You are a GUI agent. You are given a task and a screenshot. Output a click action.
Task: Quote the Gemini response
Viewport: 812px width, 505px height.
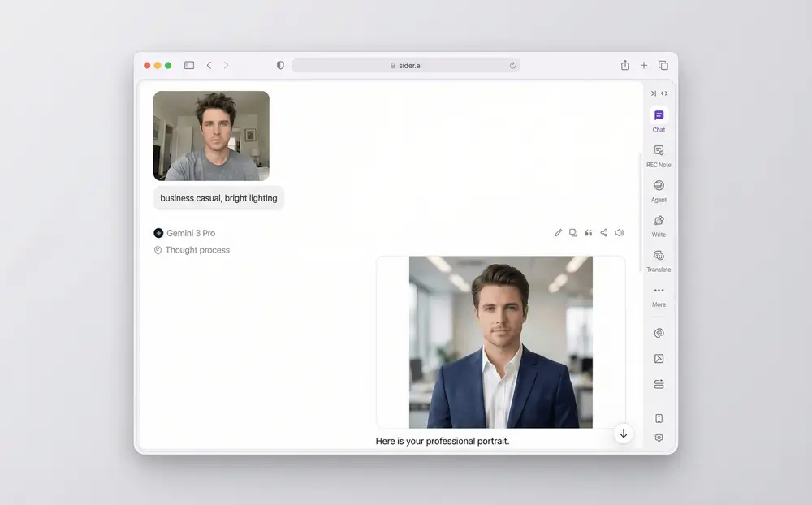click(x=588, y=232)
